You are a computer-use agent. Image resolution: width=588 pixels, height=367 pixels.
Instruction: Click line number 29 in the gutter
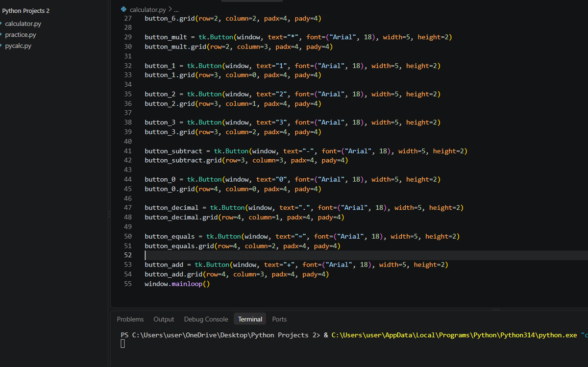pos(127,37)
